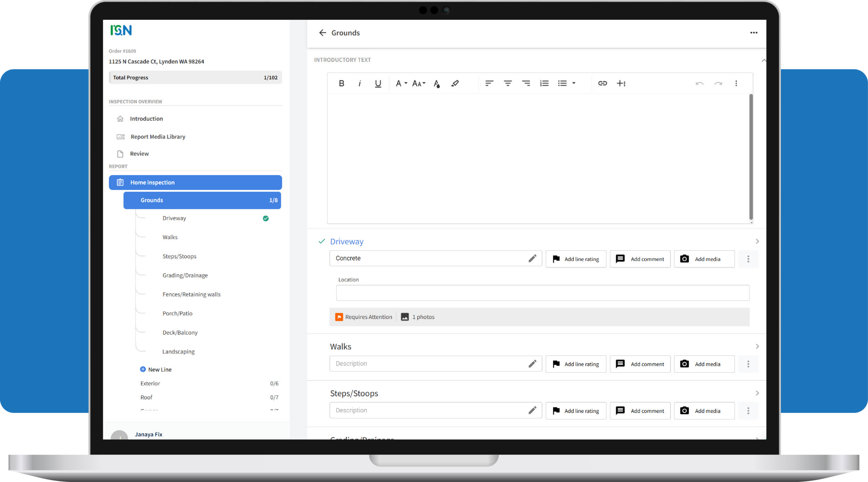
Task: Select Fences/Retaining walls in the tree
Action: coord(191,294)
